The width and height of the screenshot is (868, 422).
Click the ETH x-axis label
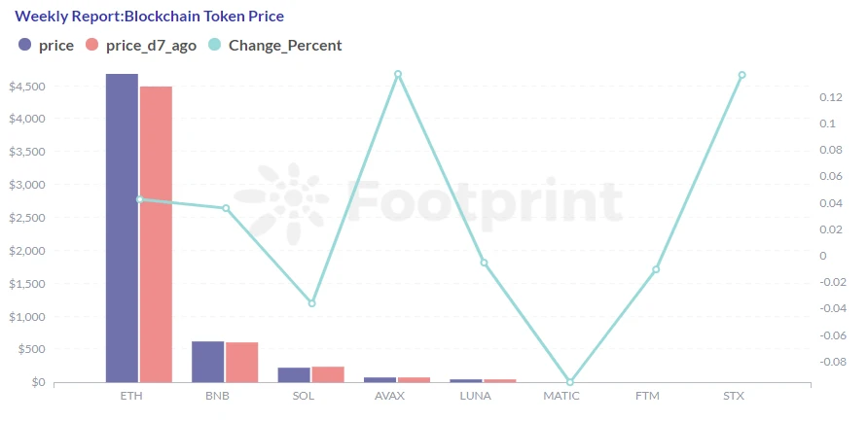[x=131, y=396]
